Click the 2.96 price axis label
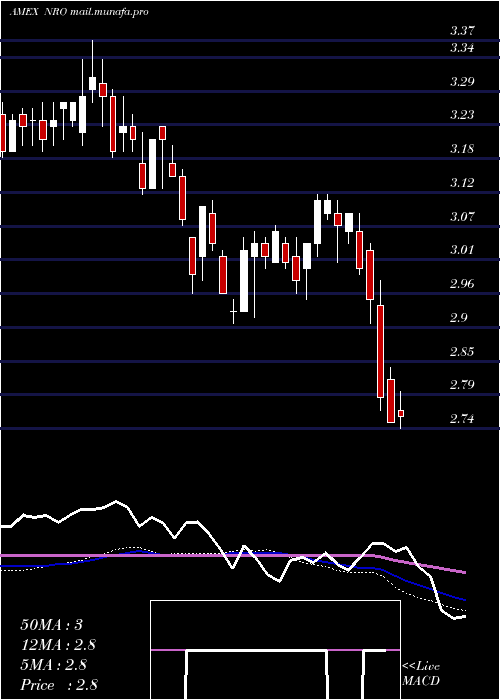This screenshot has width=500, height=700. [462, 283]
